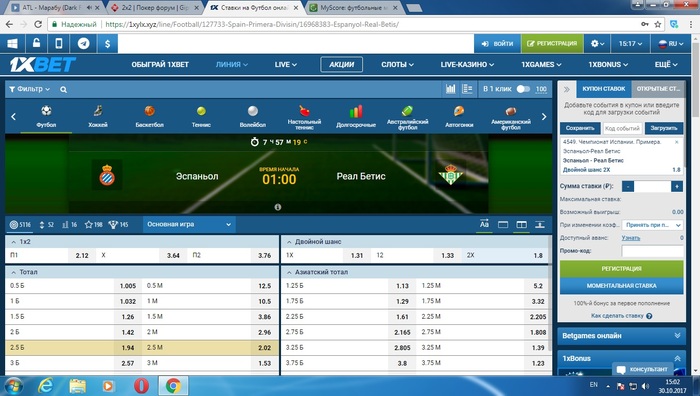Image resolution: width=700 pixels, height=396 pixels.
Task: Open При изменении коэф. dropdown
Action: point(653,225)
